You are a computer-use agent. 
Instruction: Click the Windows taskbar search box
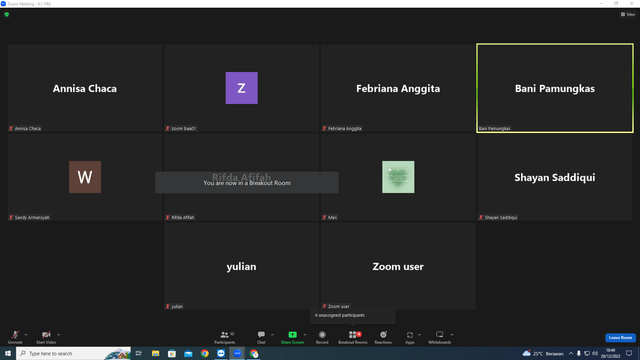(73, 353)
